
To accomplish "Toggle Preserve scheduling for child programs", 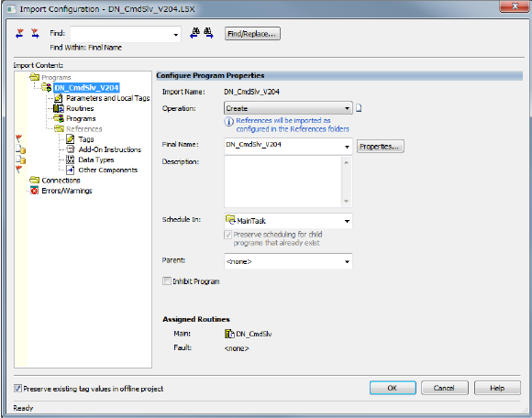I will [228, 235].
